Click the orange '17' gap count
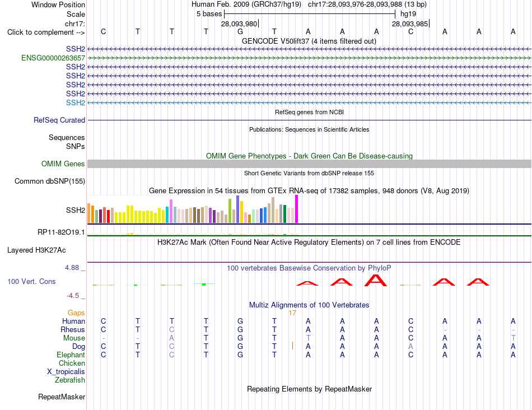Screen dimensions: 532x410 [x=292, y=313]
